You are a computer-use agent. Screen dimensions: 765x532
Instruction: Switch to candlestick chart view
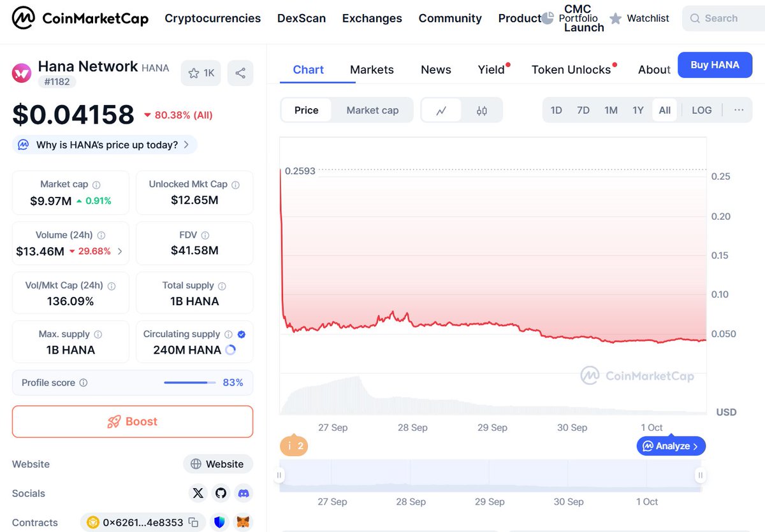click(482, 110)
